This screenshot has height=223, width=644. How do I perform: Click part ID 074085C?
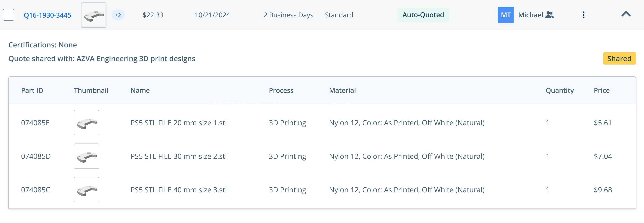tap(35, 190)
